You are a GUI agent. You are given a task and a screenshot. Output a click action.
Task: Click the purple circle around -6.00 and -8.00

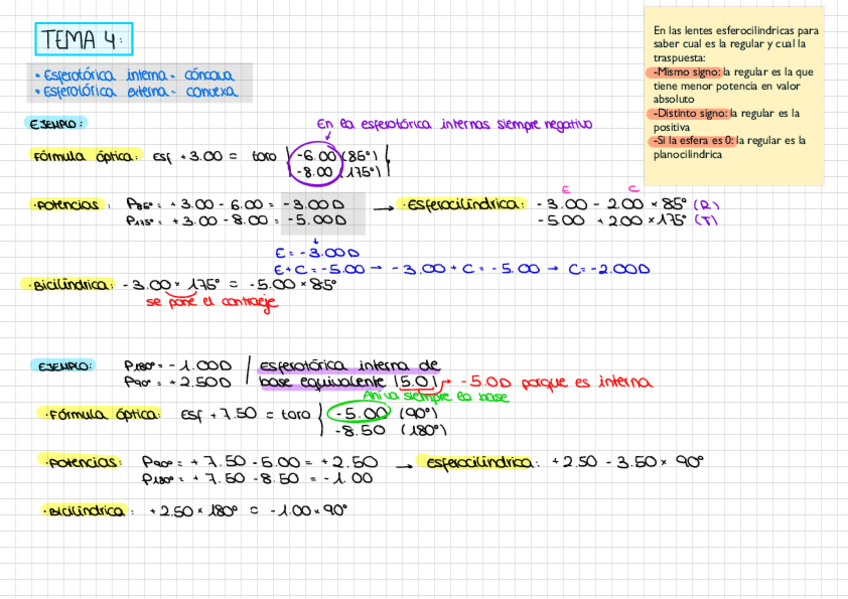[314, 164]
